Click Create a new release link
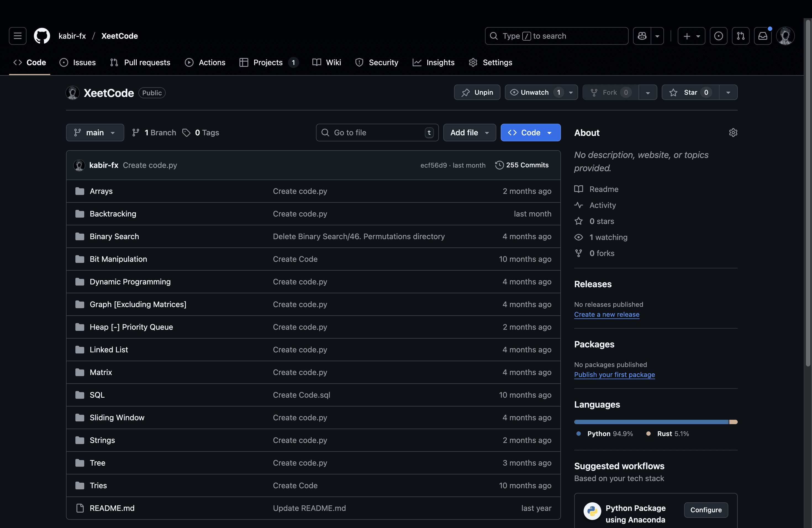Viewport: 812px width, 528px height. 606,315
